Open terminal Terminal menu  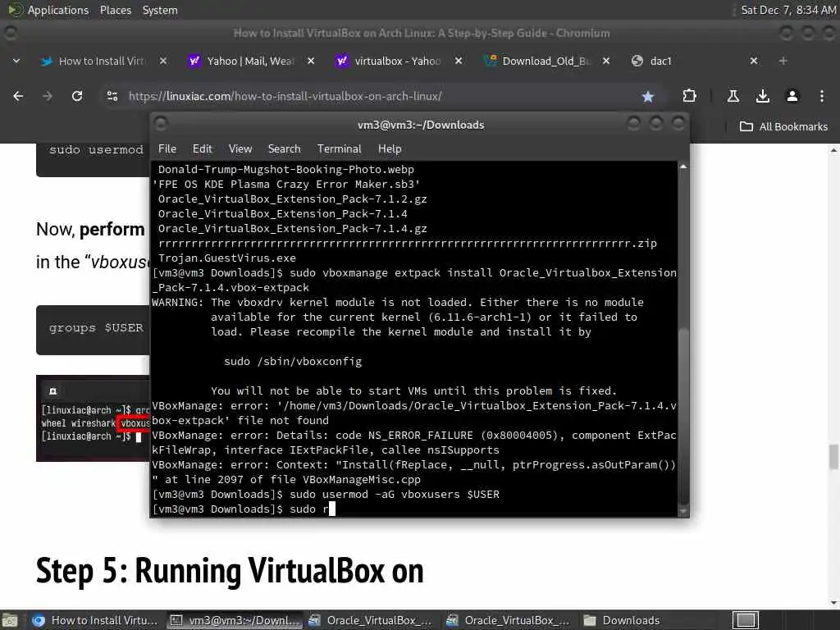(x=339, y=149)
